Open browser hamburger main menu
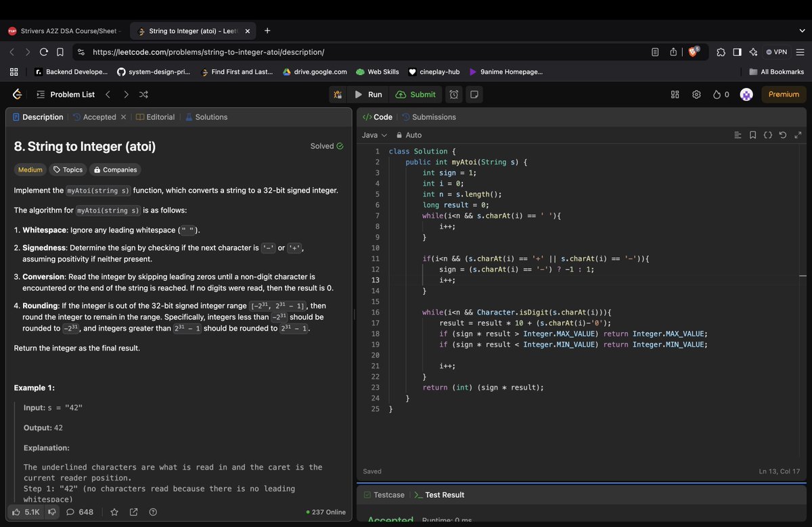 tap(800, 52)
